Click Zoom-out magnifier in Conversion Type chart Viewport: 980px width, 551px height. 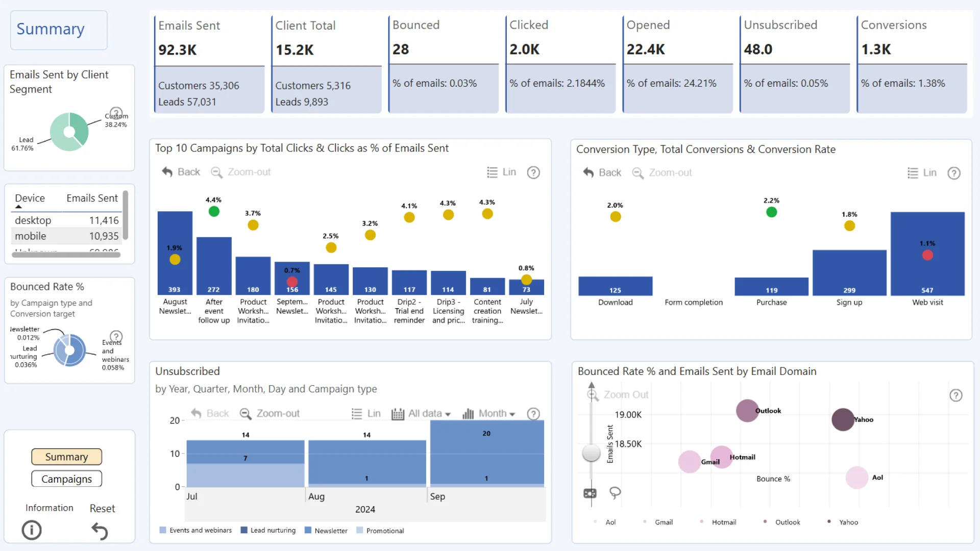click(x=638, y=173)
